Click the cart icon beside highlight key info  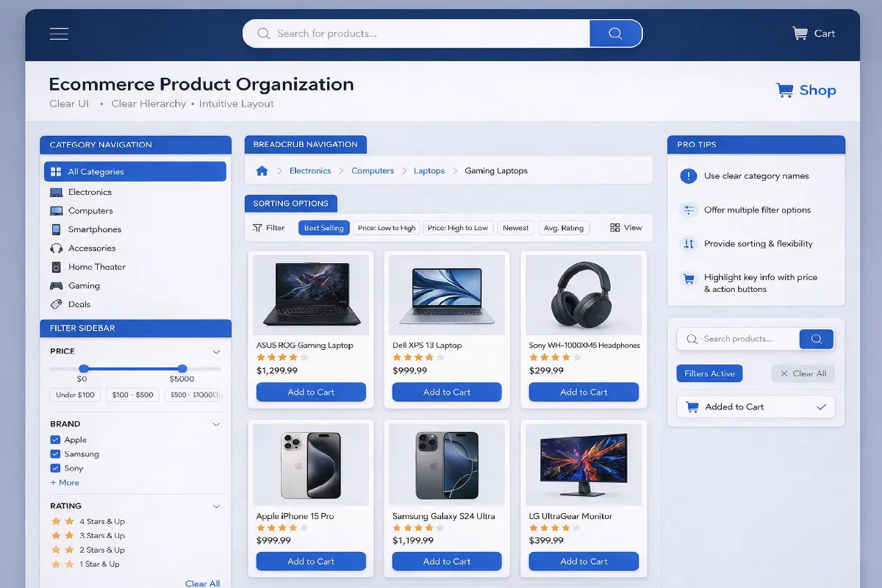pyautogui.click(x=689, y=279)
